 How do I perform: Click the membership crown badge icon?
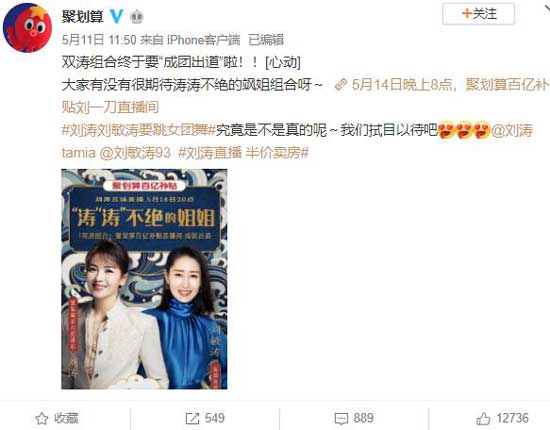click(137, 17)
